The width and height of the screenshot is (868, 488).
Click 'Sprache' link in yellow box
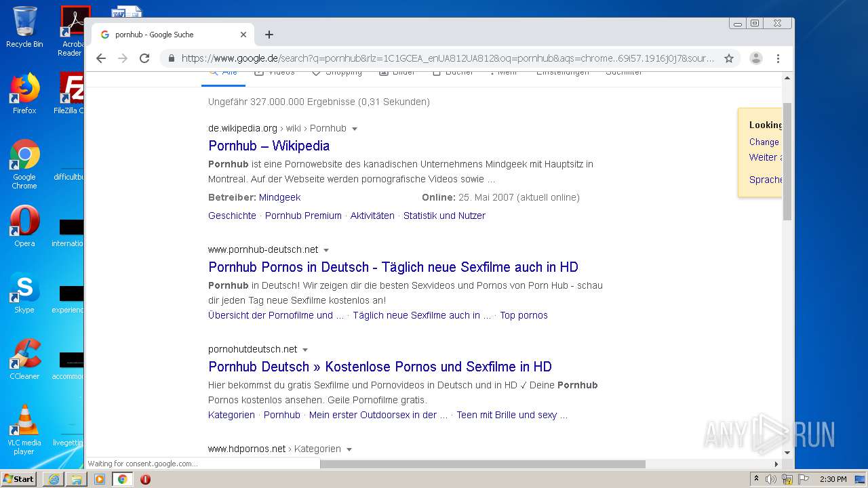pyautogui.click(x=766, y=180)
